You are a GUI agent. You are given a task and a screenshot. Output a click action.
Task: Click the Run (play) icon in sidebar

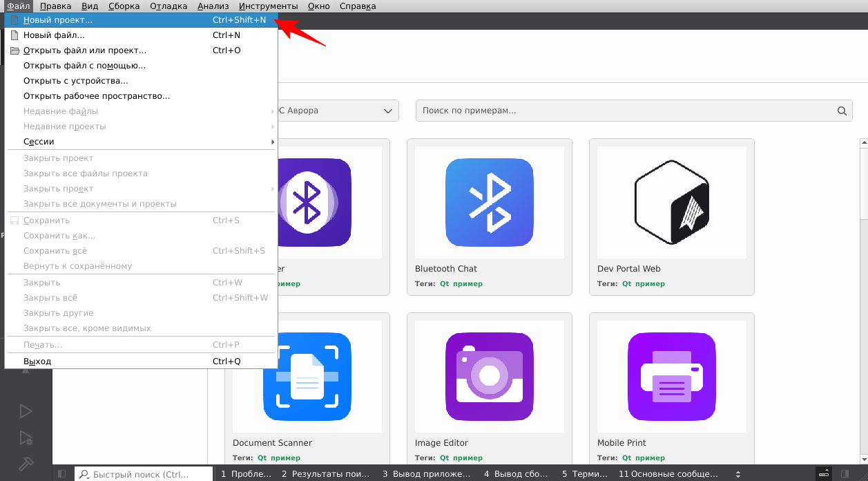(x=26, y=411)
